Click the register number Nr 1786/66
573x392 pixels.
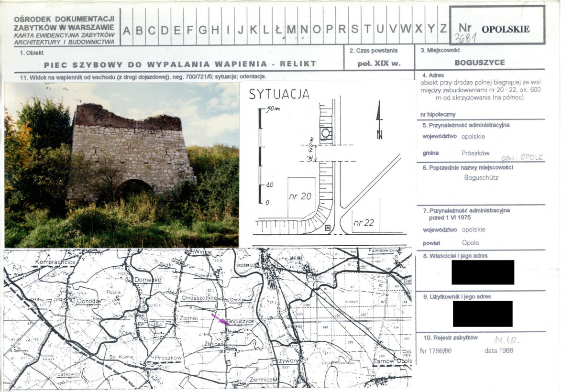point(436,351)
